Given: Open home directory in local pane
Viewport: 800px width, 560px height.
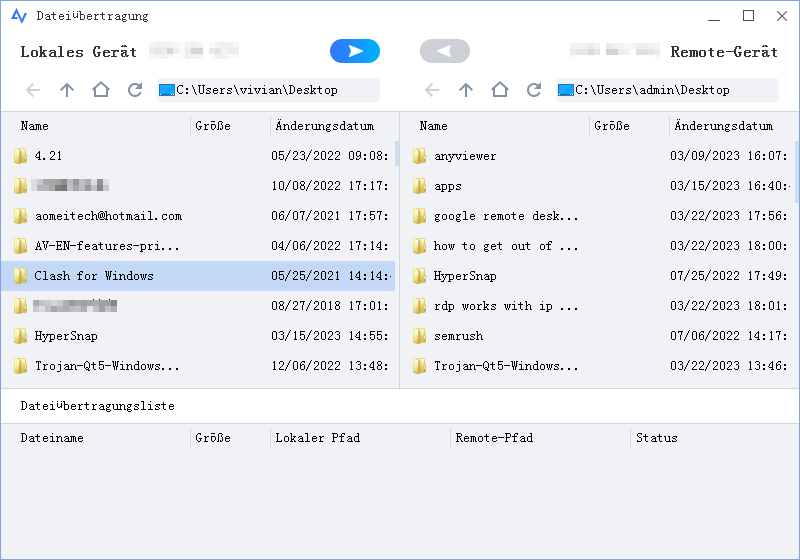Looking at the screenshot, I should [x=100, y=90].
